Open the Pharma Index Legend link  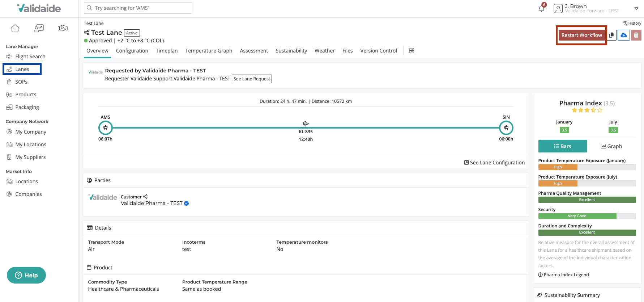coord(563,275)
